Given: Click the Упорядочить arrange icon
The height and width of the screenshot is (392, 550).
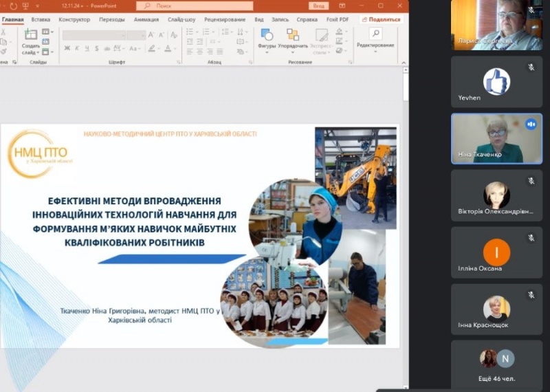Looking at the screenshot, I should [x=294, y=34].
